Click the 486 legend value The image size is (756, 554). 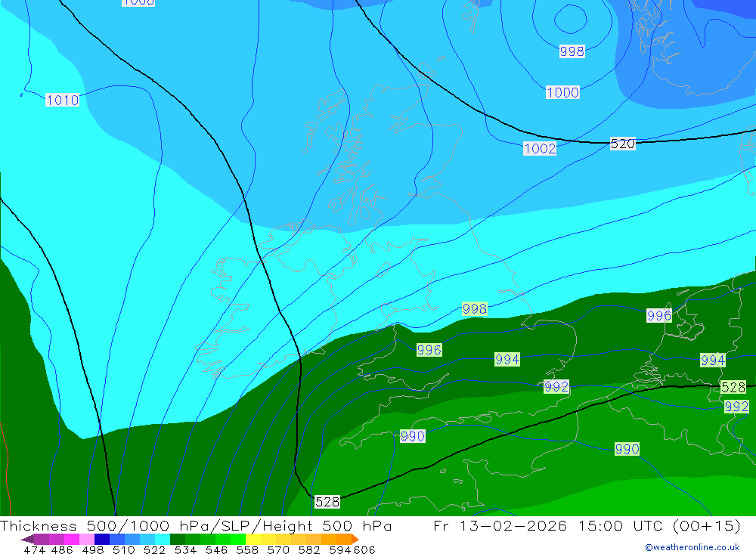[62, 549]
